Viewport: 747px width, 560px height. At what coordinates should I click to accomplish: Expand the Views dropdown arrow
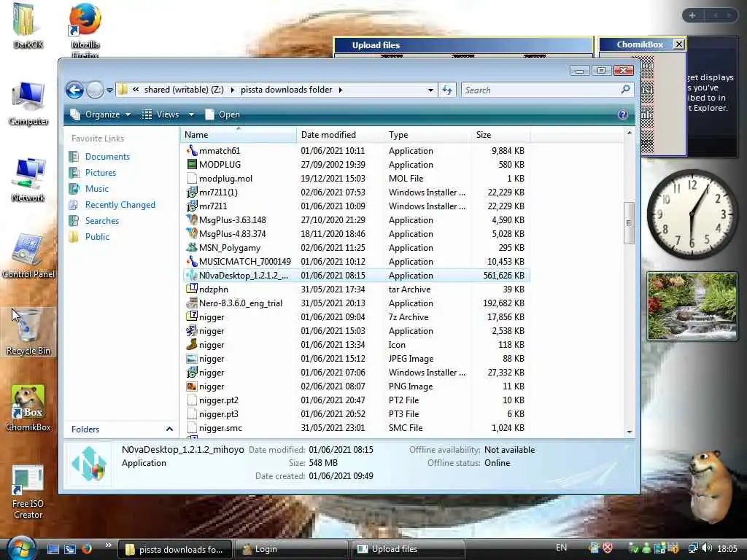point(191,114)
